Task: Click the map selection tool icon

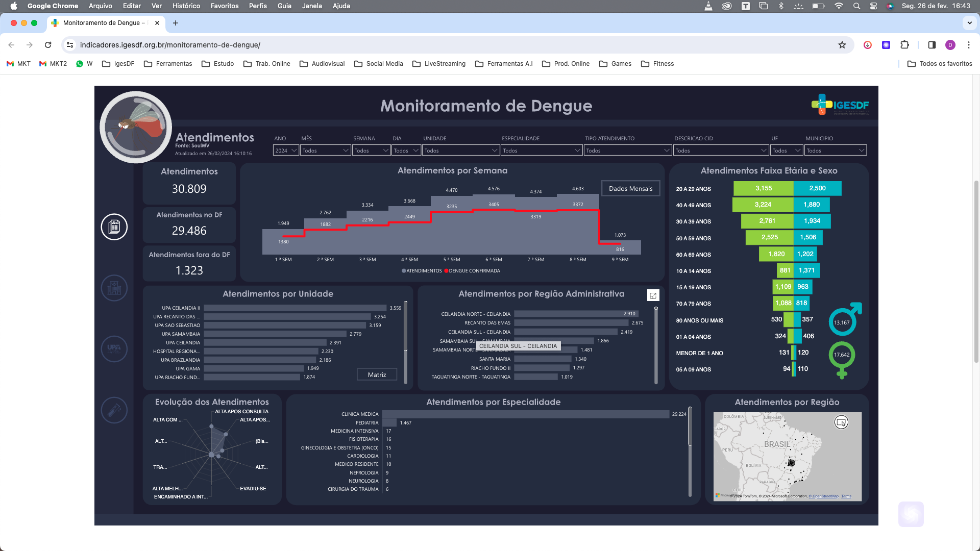Action: [x=841, y=422]
